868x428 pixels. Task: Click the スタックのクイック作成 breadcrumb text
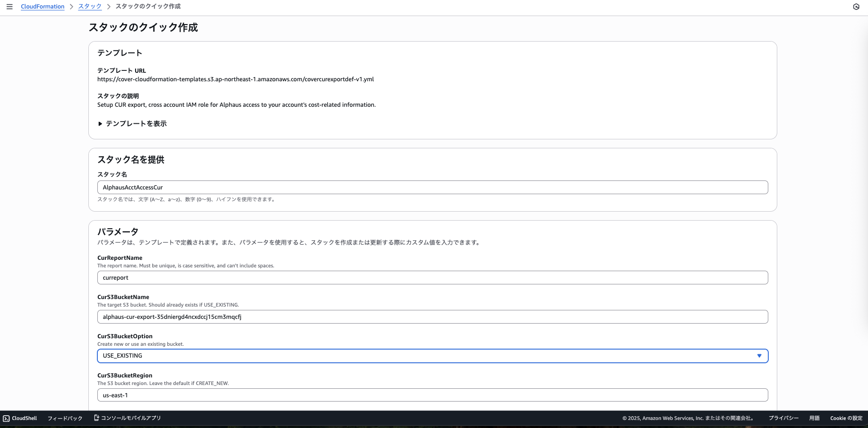point(148,7)
